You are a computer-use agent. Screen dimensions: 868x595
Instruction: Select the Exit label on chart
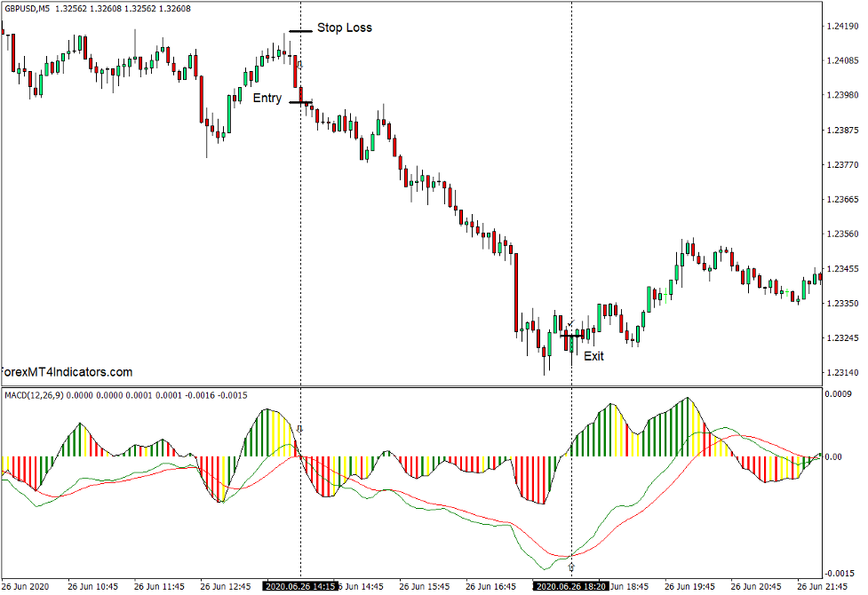(x=594, y=356)
